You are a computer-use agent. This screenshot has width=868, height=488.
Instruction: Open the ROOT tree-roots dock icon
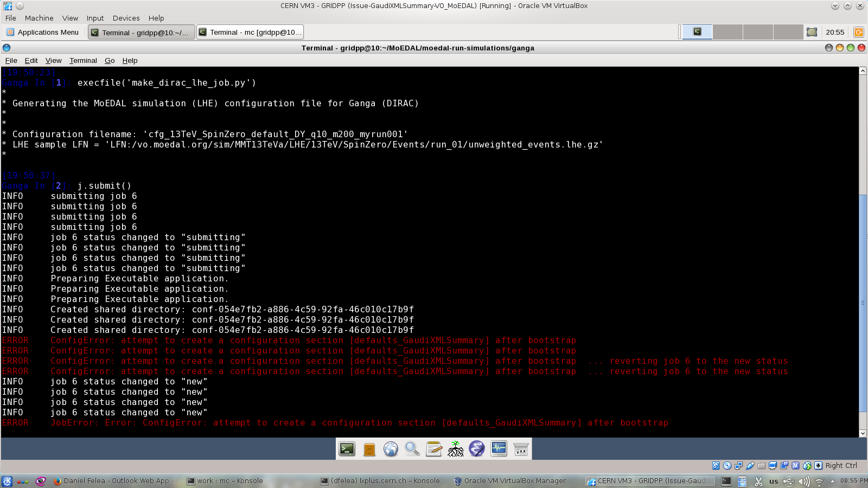(456, 449)
